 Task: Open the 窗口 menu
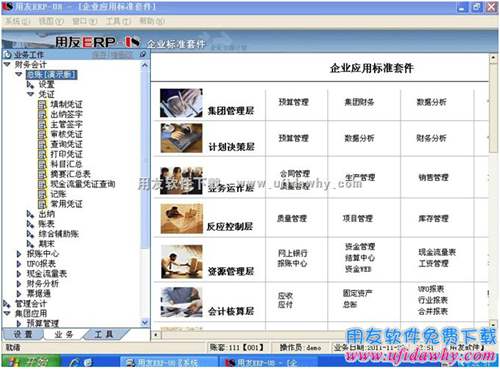85,22
